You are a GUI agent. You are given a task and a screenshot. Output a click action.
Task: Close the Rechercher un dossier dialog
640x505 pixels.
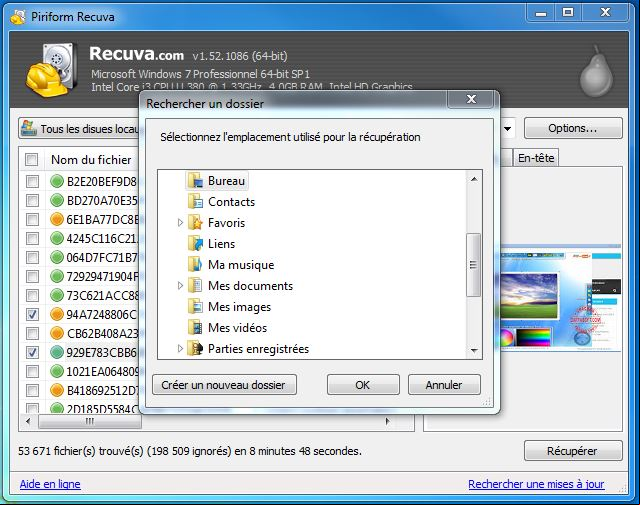click(472, 99)
